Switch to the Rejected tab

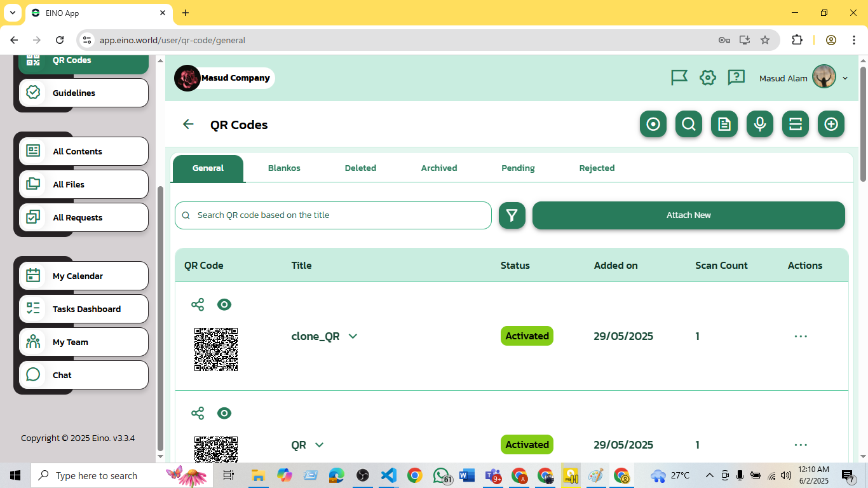(597, 168)
